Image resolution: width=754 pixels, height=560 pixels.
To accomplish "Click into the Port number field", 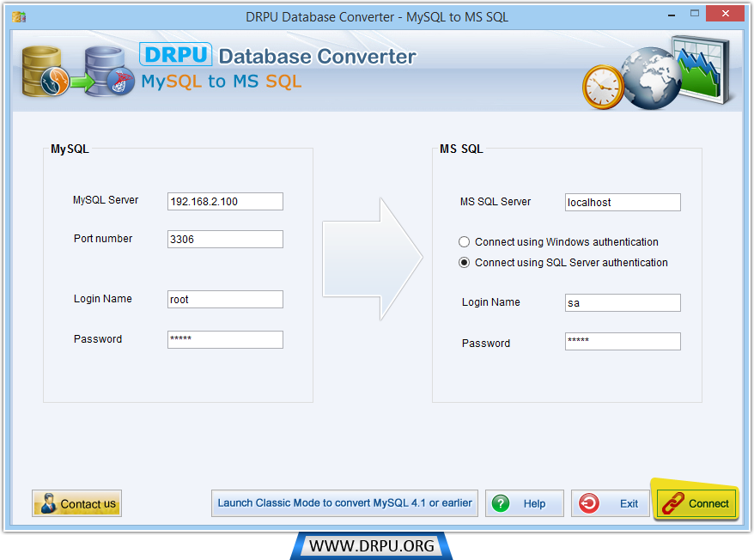I will [x=225, y=239].
